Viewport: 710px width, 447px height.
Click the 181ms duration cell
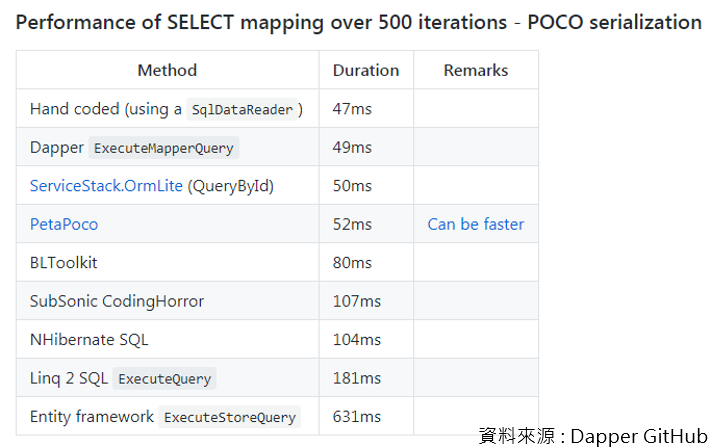(357, 379)
